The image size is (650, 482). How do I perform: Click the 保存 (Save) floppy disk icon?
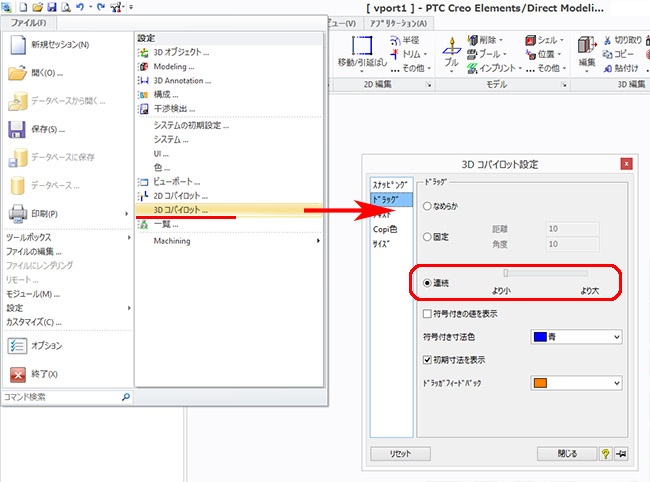(x=16, y=129)
